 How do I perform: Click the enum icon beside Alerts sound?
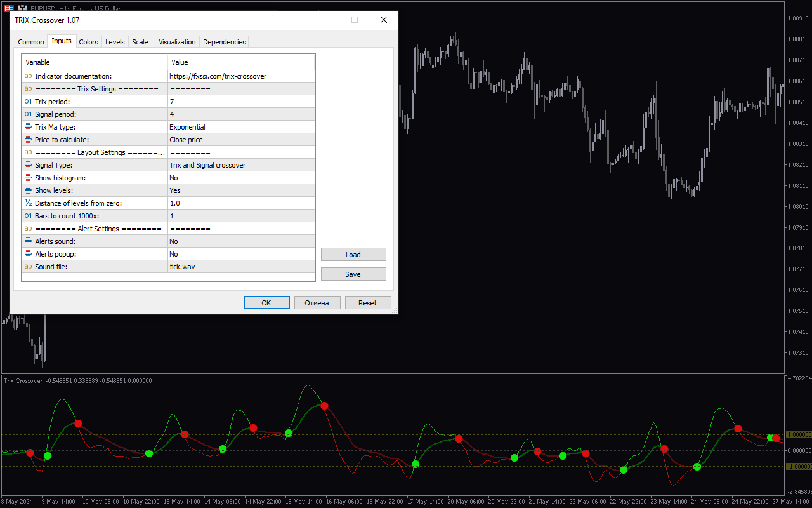click(28, 241)
